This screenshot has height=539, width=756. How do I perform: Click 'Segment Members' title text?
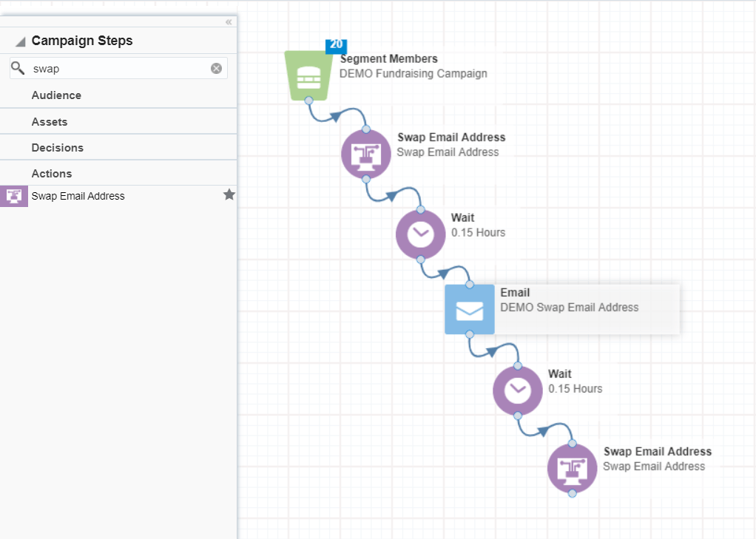click(389, 59)
